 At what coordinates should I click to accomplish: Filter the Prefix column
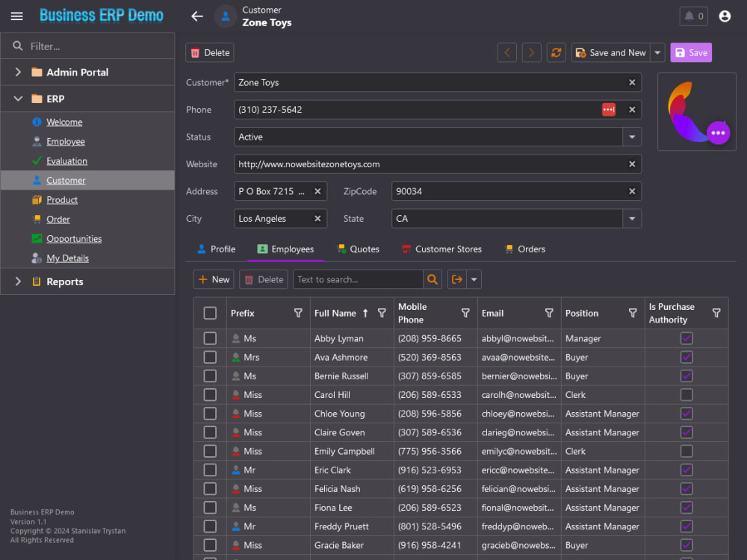pyautogui.click(x=298, y=313)
